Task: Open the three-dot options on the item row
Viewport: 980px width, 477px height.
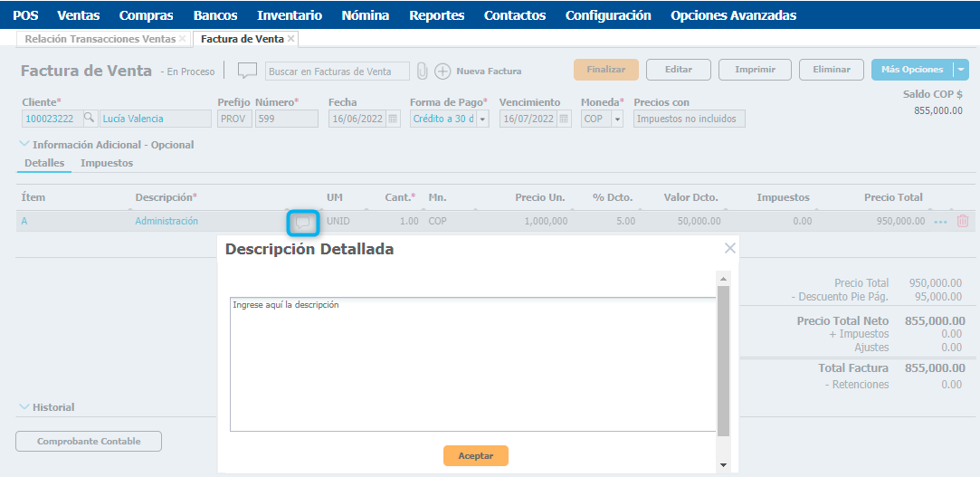Action: [941, 221]
